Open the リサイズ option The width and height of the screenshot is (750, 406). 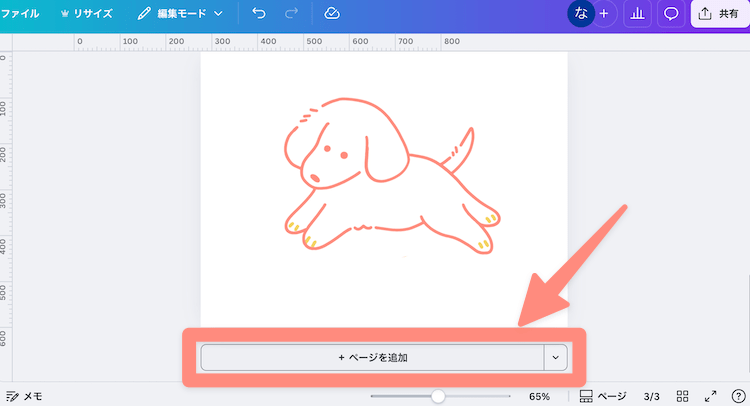87,13
